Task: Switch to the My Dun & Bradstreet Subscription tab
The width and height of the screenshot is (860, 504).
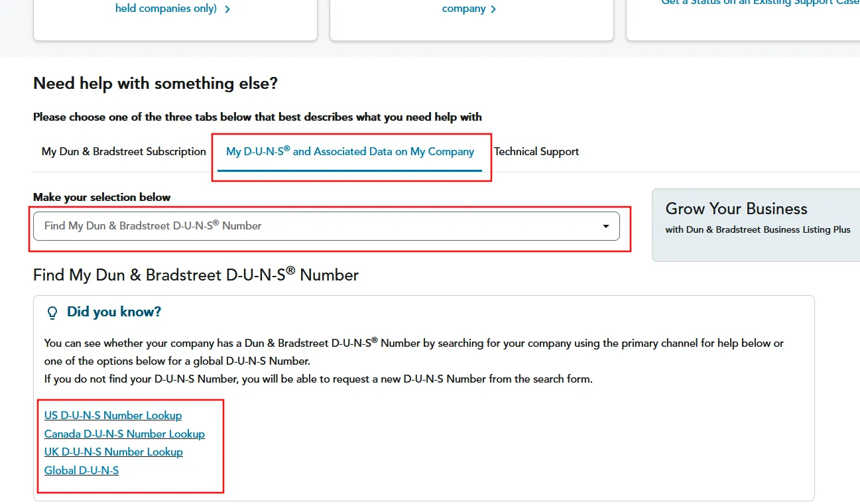Action: 123,151
